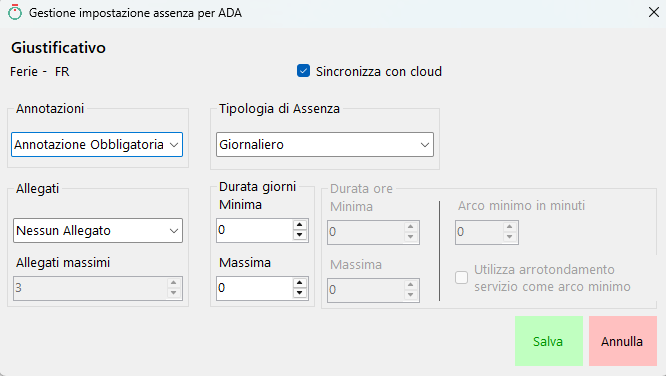Image resolution: width=666 pixels, height=376 pixels.
Task: Save settings with the Salva button
Action: pos(549,341)
